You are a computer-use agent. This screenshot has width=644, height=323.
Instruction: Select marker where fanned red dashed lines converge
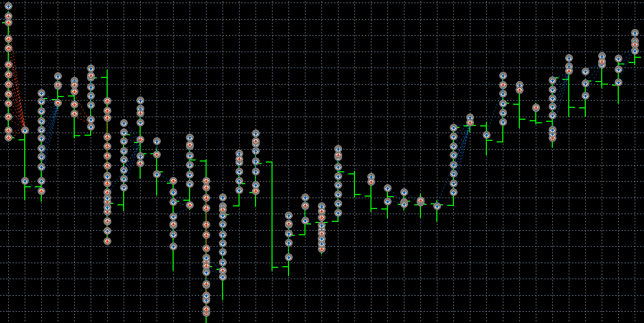(x=25, y=130)
